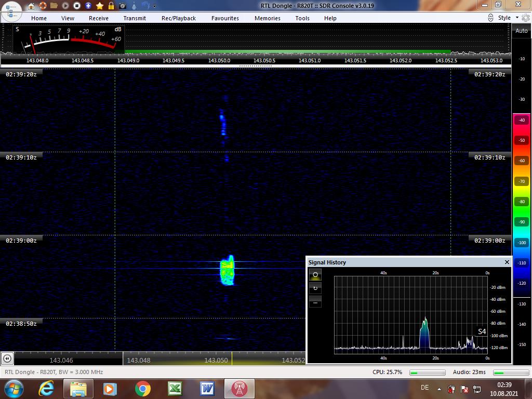The height and width of the screenshot is (399, 532).
Task: Open Google Chrome from the taskbar
Action: (x=142, y=389)
